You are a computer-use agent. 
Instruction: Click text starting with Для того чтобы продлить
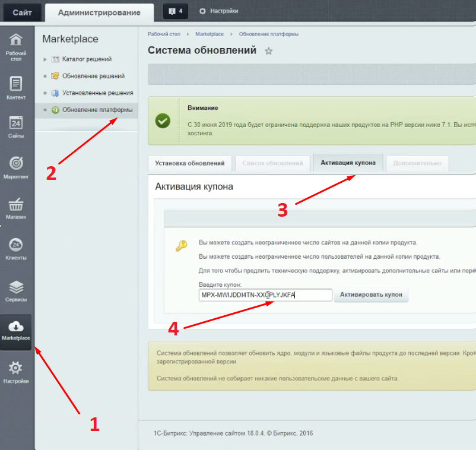(337, 271)
